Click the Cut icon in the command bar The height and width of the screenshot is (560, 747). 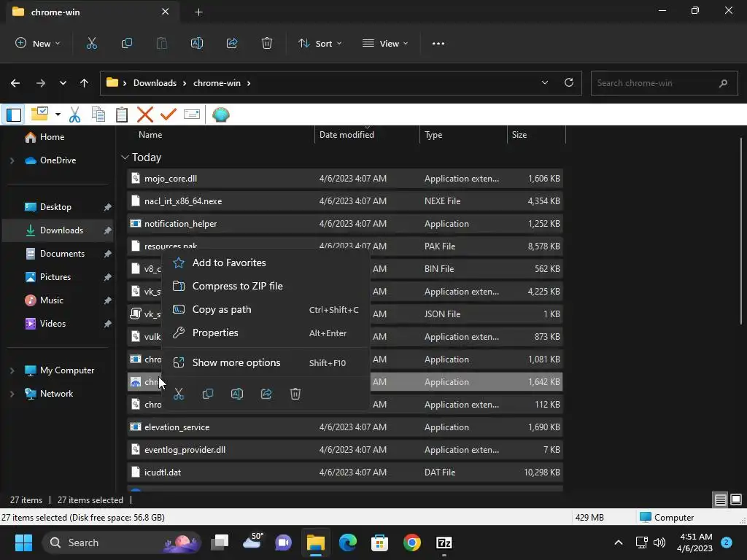(x=91, y=43)
